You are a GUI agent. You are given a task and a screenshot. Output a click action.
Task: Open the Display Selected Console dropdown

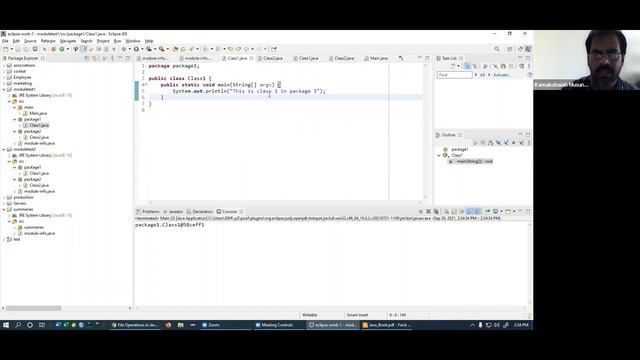coord(502,211)
